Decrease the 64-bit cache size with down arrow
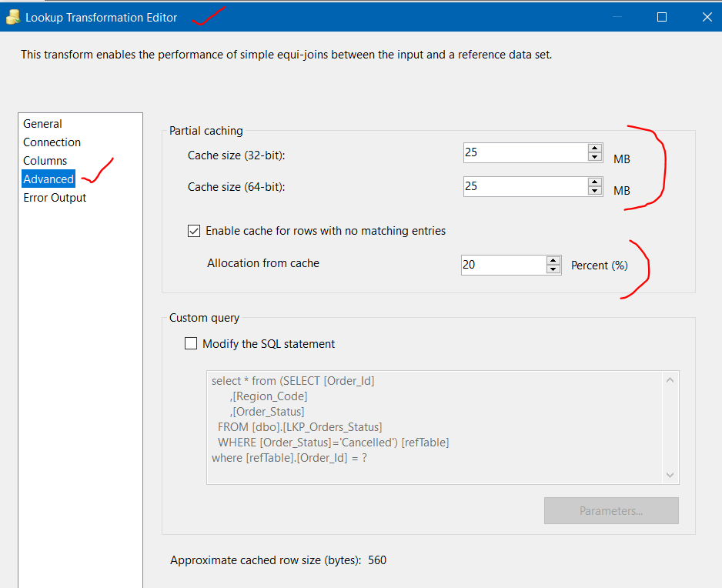Viewport: 722px width, 588px height. (595, 191)
